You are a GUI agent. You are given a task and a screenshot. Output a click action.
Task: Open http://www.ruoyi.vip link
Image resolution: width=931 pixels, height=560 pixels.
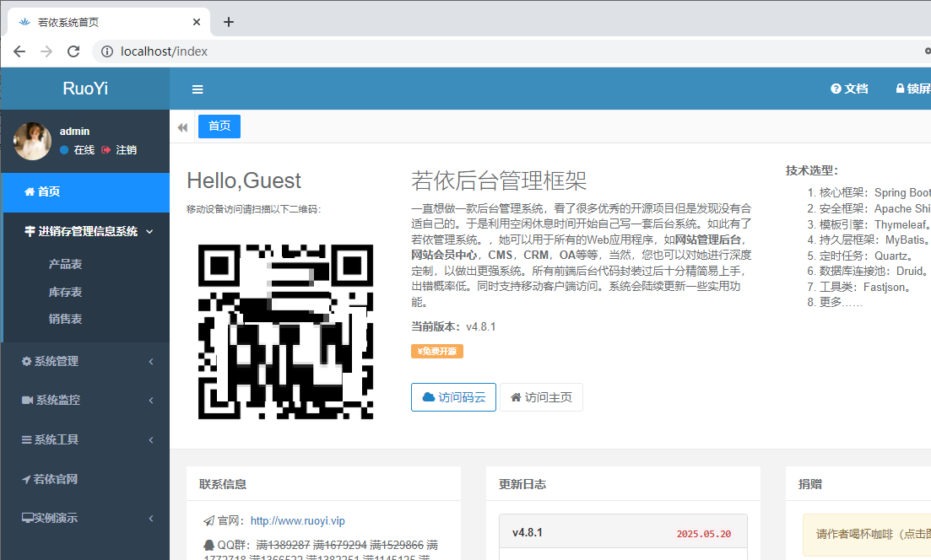tap(297, 521)
